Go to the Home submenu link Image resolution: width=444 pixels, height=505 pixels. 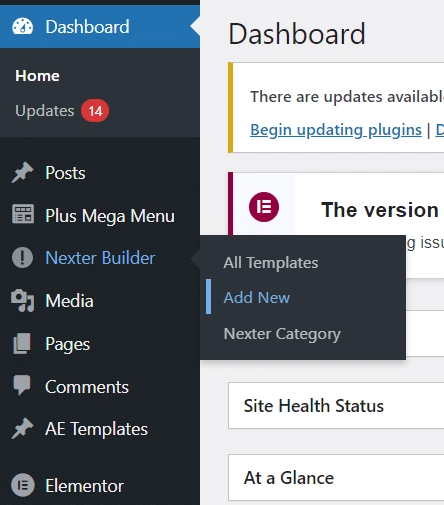(x=37, y=76)
